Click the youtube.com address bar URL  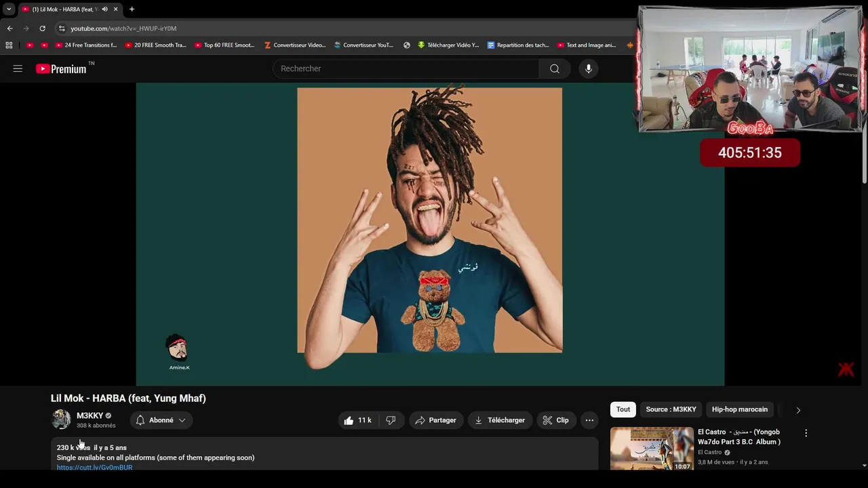(x=123, y=28)
